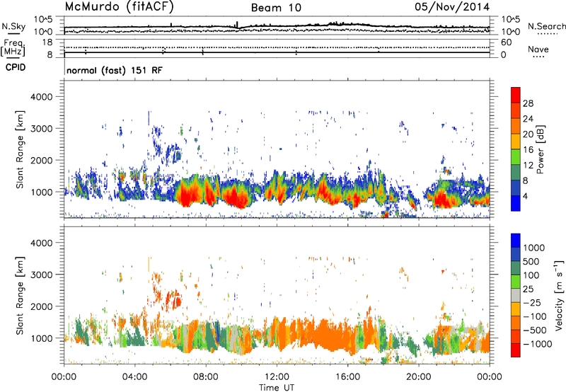Click the '60' Nave axis label
The height and width of the screenshot is (392, 566).
pos(507,42)
